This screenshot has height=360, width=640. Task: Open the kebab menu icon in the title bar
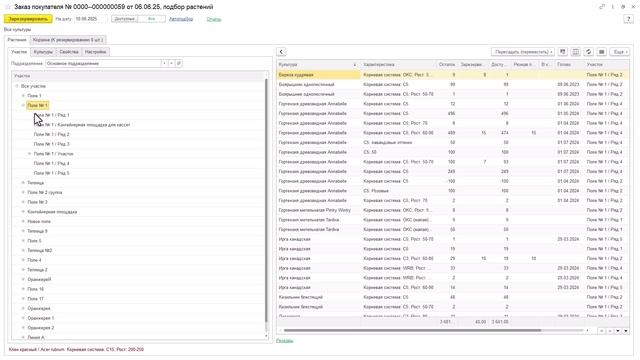613,7
